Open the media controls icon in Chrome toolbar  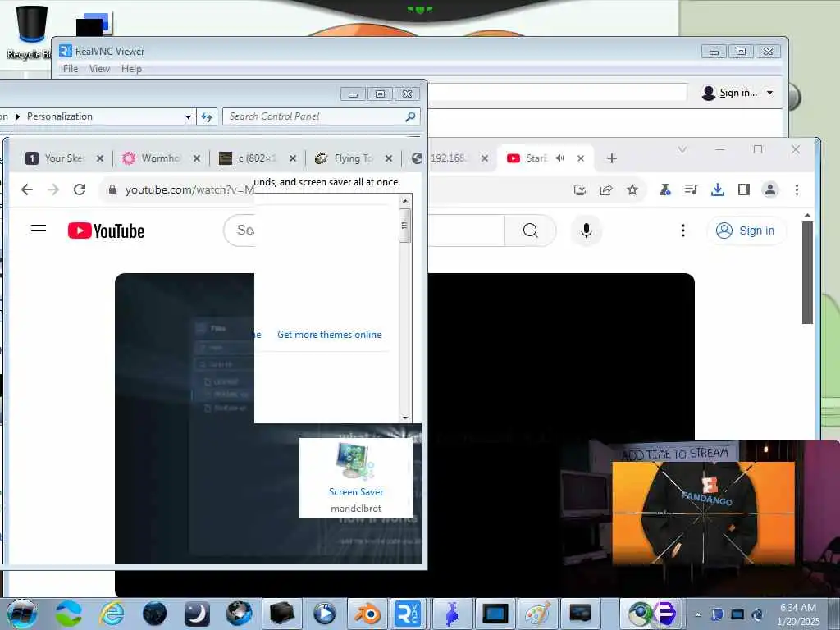[691, 189]
